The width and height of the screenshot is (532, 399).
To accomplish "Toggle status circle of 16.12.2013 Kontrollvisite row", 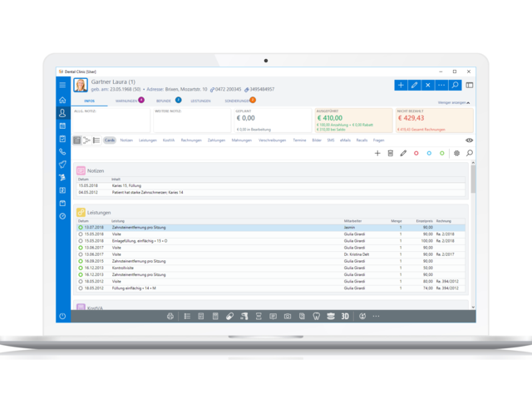I will pos(81,268).
